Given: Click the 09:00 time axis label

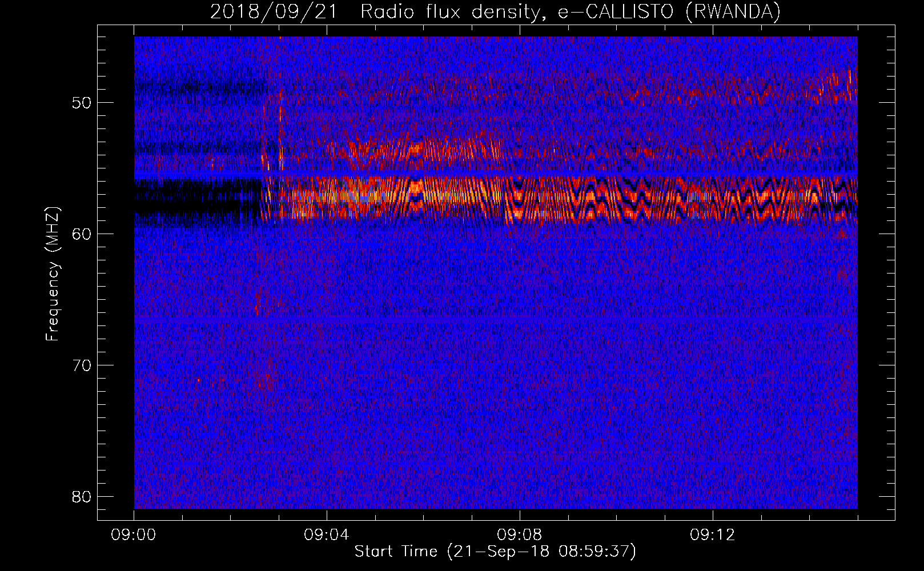Looking at the screenshot, I should (x=134, y=535).
